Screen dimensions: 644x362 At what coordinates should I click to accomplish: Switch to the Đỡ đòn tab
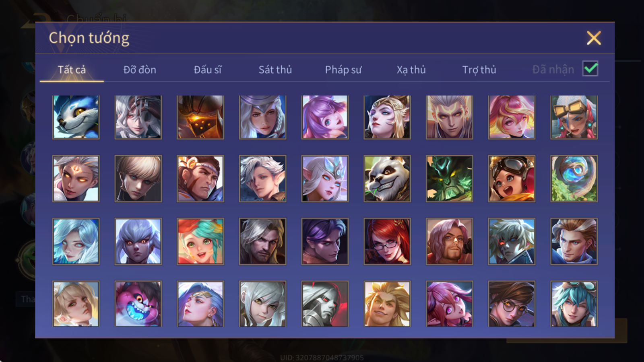click(140, 70)
